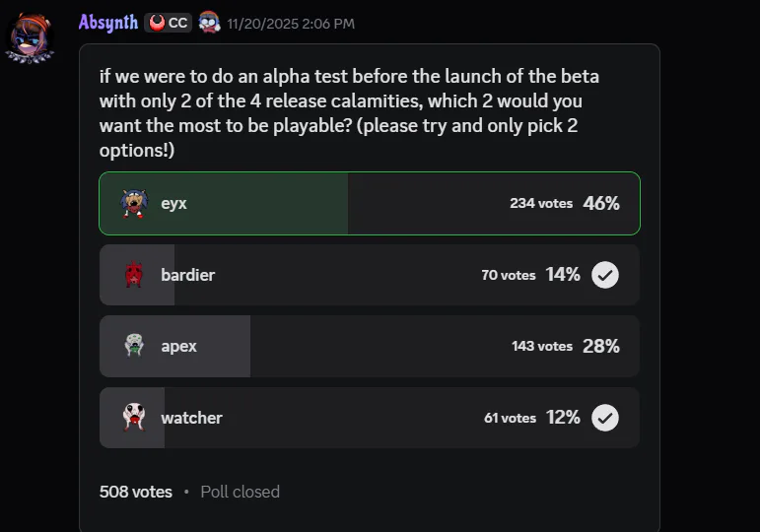This screenshot has height=532, width=760.
Task: Click the 234 votes count on eyx
Action: 541,204
